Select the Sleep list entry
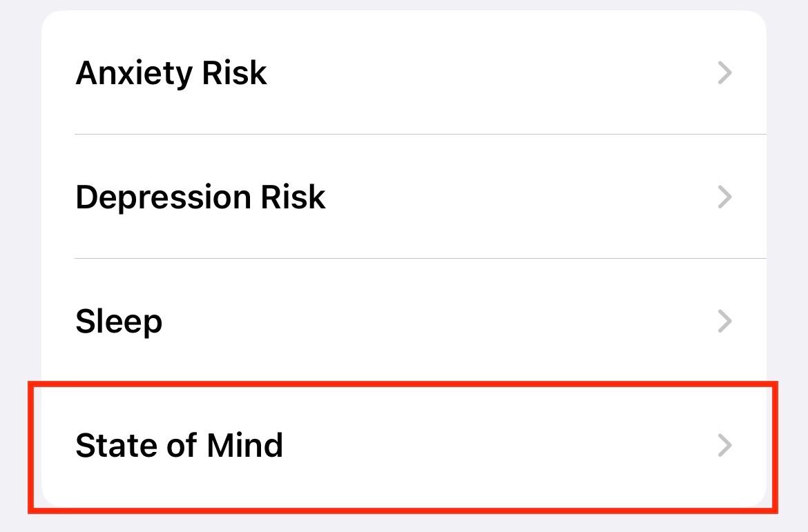Screen dimensions: 808x532 [x=403, y=322]
